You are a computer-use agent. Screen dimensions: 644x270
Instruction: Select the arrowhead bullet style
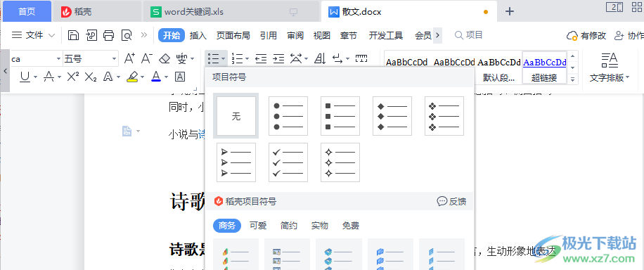[x=236, y=162]
